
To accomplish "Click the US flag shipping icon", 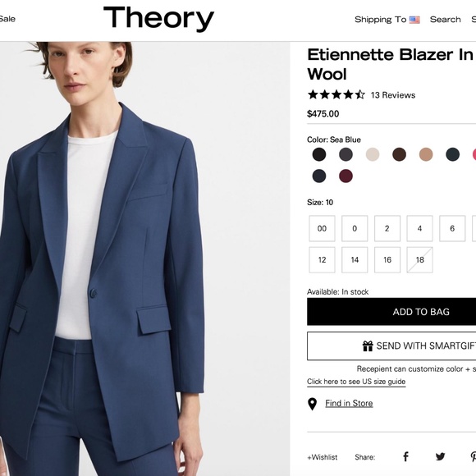I will [414, 20].
